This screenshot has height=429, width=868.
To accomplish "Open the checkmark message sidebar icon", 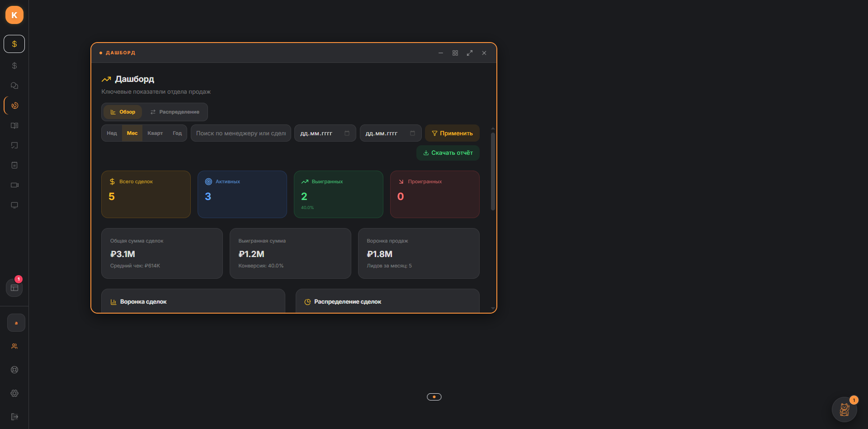I will [x=14, y=145].
